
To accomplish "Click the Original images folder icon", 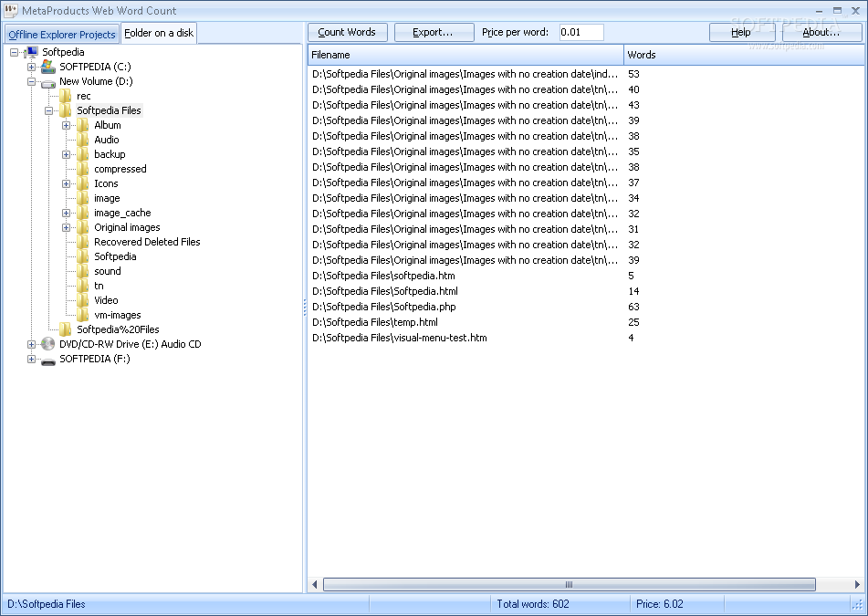I will pos(82,227).
